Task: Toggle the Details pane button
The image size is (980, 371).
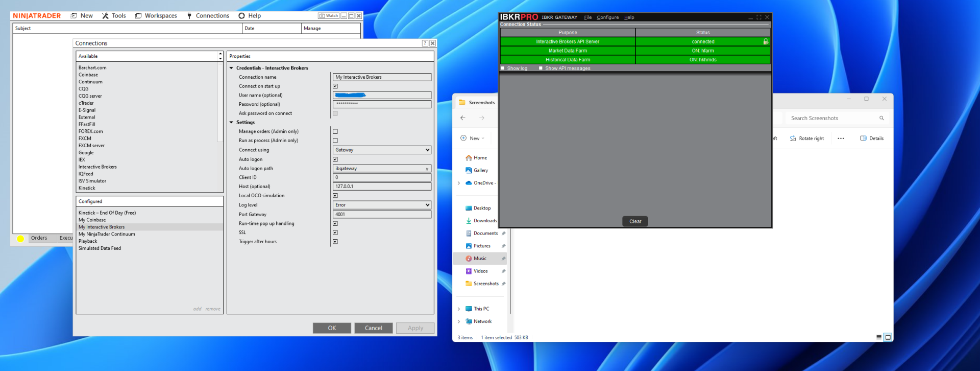Action: [872, 138]
